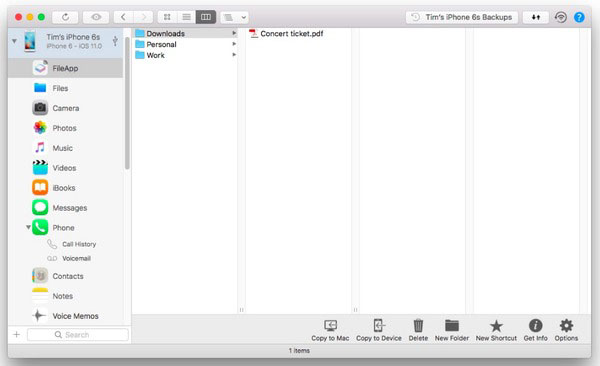Viewport: 600px width, 366px height.
Task: Expand the Downloads folder arrow
Action: pos(234,33)
